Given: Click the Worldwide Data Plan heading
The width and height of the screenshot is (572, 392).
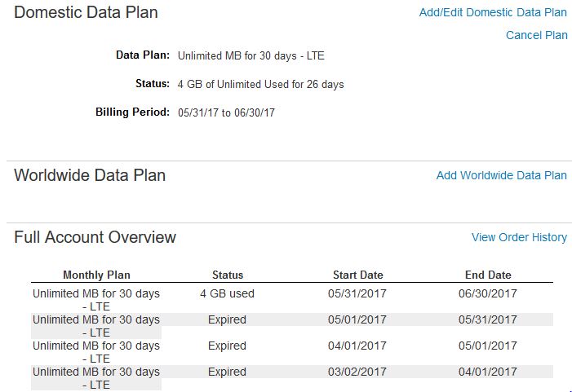Looking at the screenshot, I should pyautogui.click(x=90, y=175).
